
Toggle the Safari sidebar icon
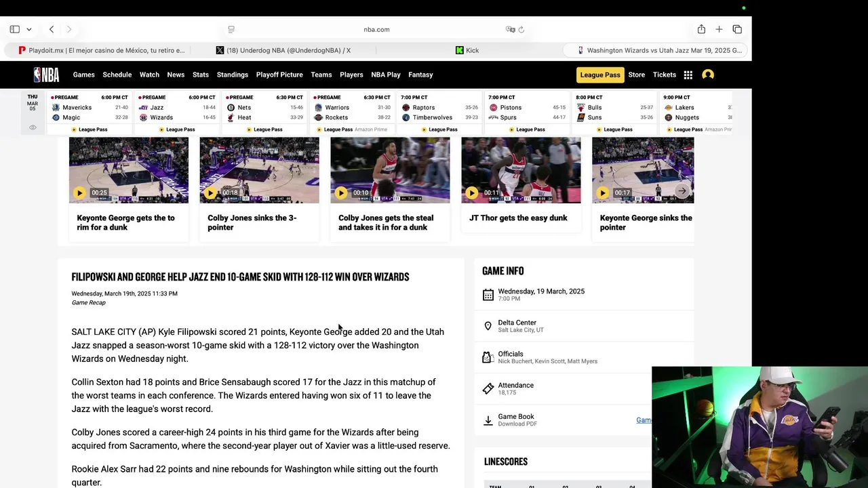[14, 29]
